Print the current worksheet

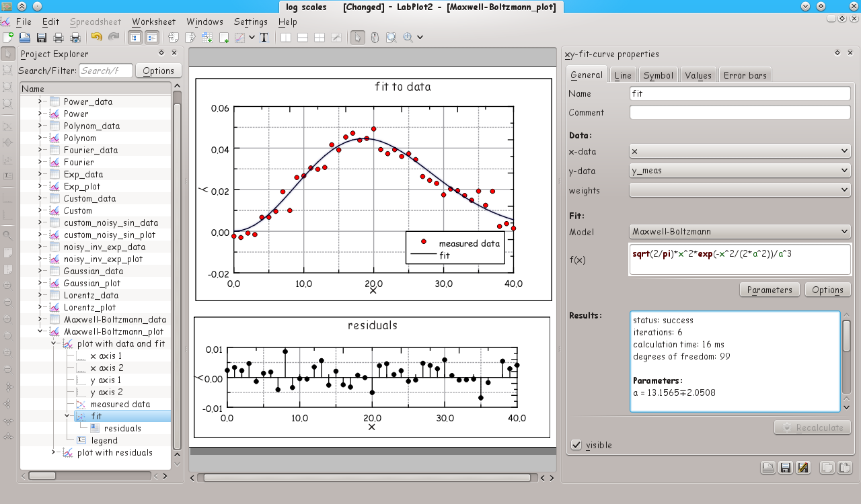59,37
